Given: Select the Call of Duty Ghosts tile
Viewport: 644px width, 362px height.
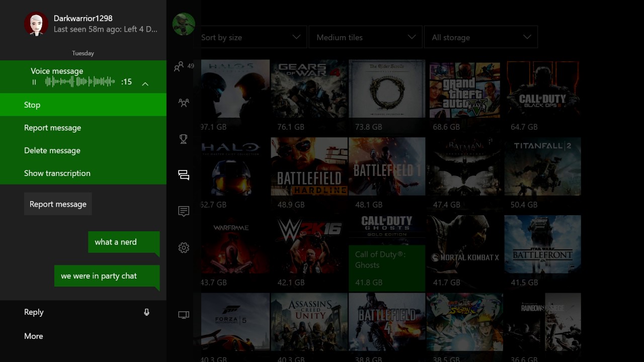Looking at the screenshot, I should [x=387, y=253].
